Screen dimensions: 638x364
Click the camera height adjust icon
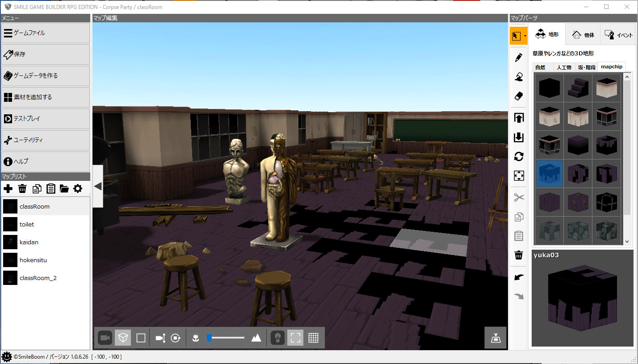(161, 338)
